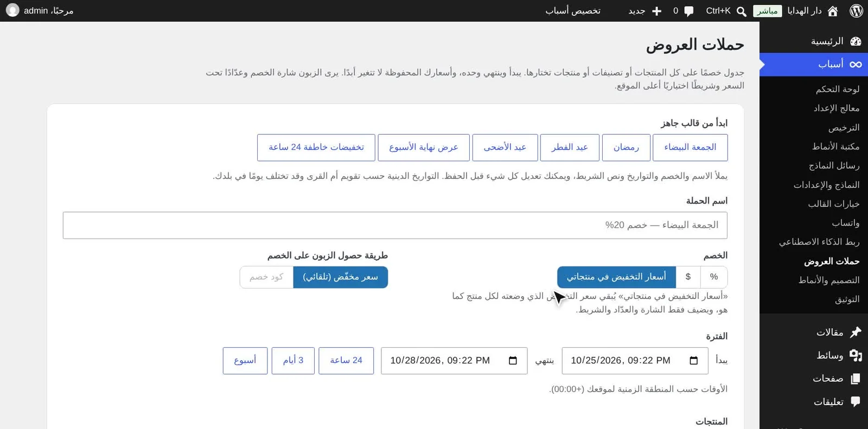Open the Ctrl+K search shortcut
This screenshot has height=429, width=868.
point(718,11)
